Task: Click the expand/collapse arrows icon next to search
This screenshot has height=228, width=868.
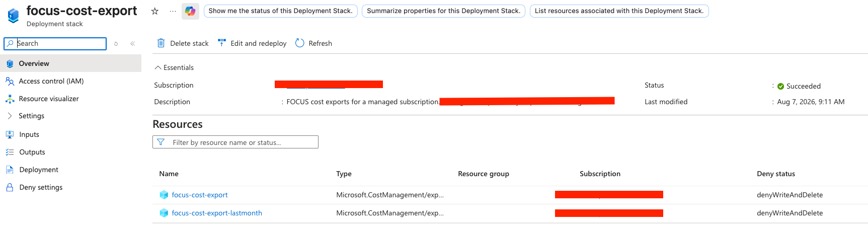Action: tap(116, 44)
